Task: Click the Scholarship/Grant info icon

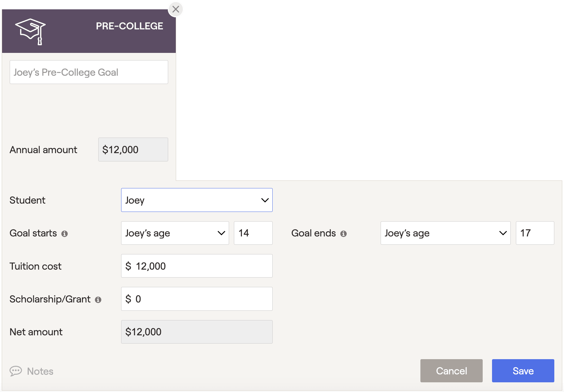Action: (98, 300)
